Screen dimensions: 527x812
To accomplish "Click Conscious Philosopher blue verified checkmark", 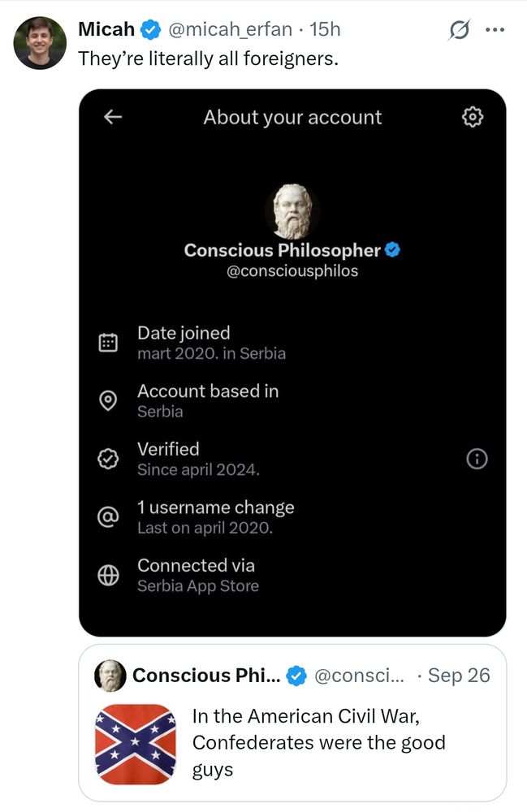I will [392, 250].
